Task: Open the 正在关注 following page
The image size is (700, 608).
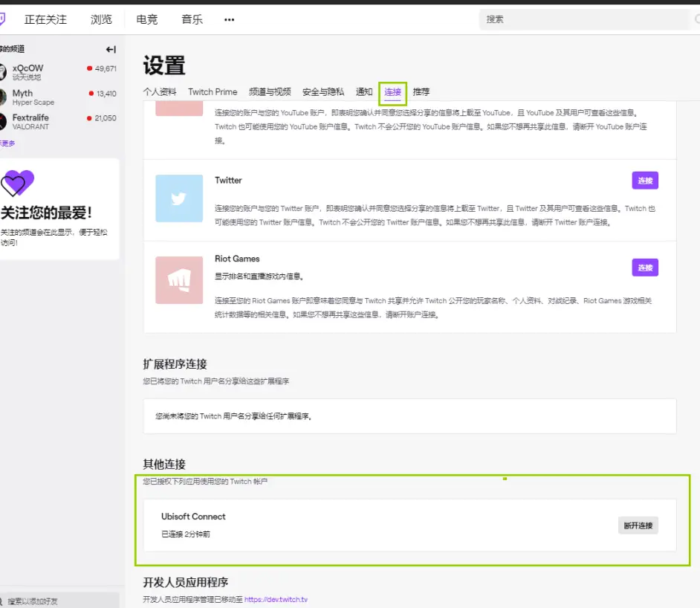Action: [x=45, y=19]
